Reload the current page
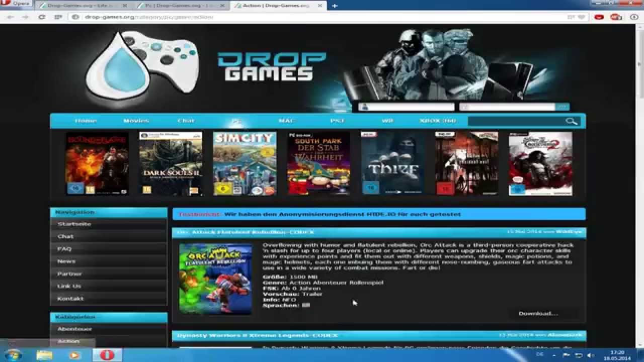 (x=42, y=17)
